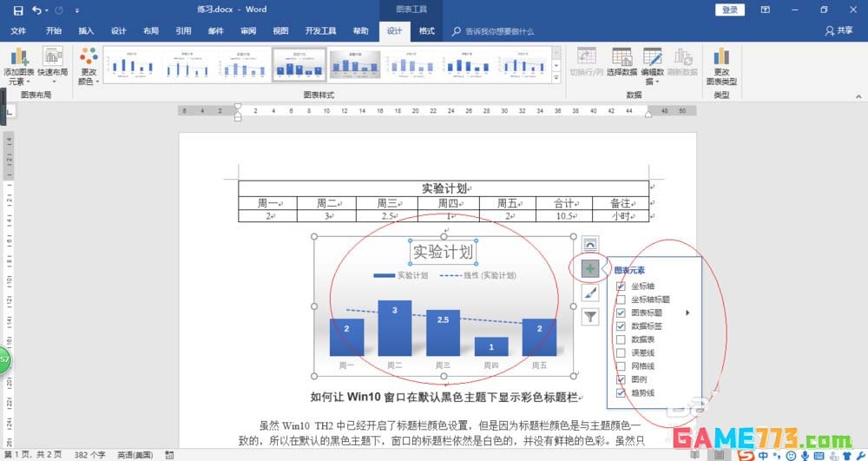Click the macro recording icon in status bar
Image resolution: width=868 pixels, height=461 pixels.
169,455
